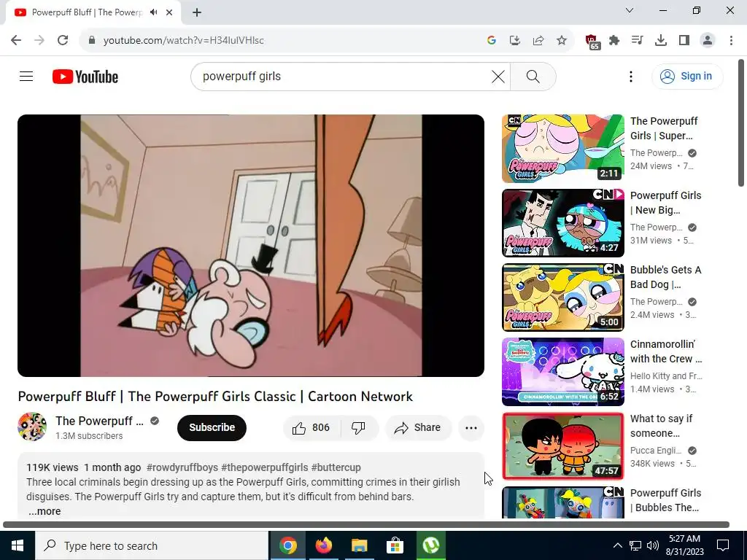
Task: Open Chrome extensions puzzle icon
Action: (x=614, y=40)
